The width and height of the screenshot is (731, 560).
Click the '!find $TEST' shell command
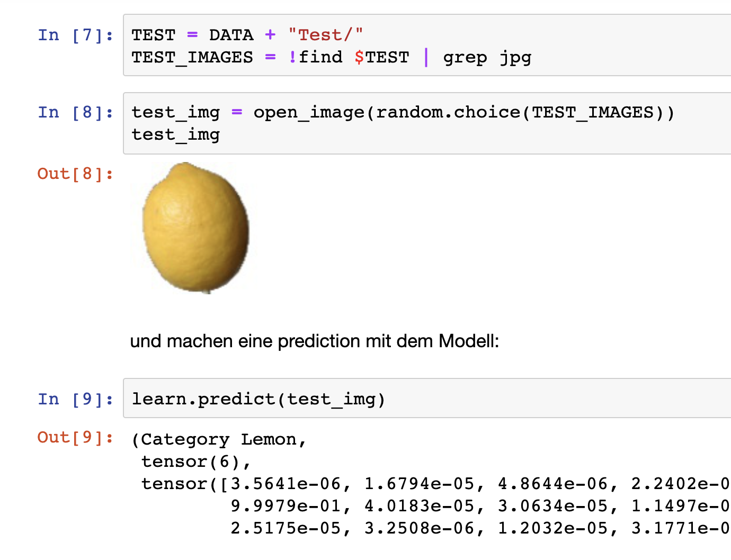pyautogui.click(x=349, y=57)
